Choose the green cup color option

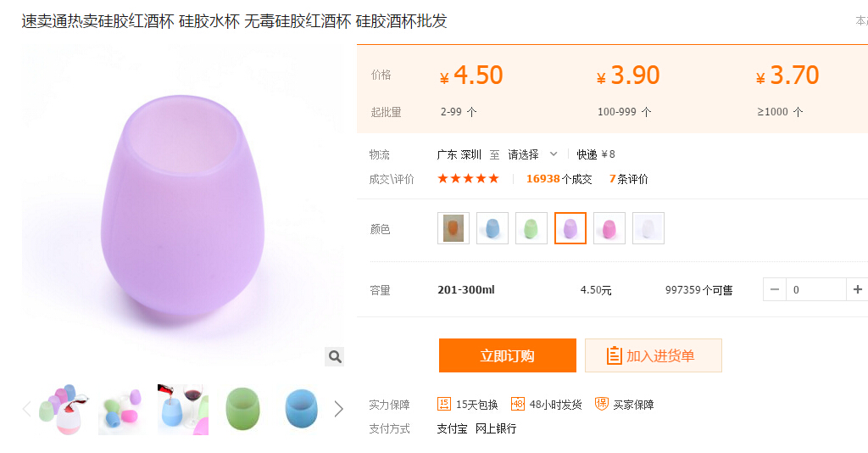point(531,228)
